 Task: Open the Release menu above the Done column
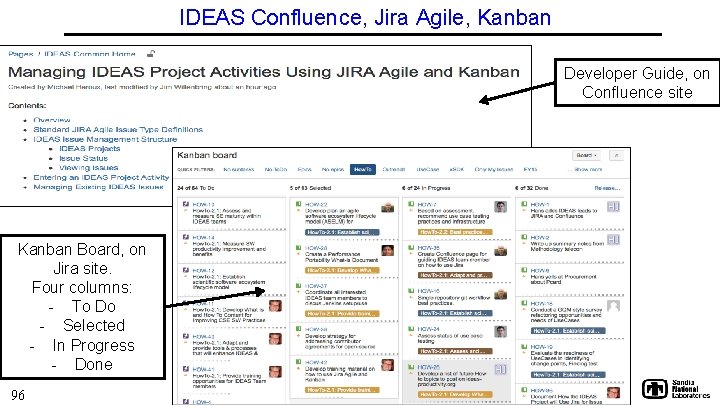pyautogui.click(x=607, y=188)
